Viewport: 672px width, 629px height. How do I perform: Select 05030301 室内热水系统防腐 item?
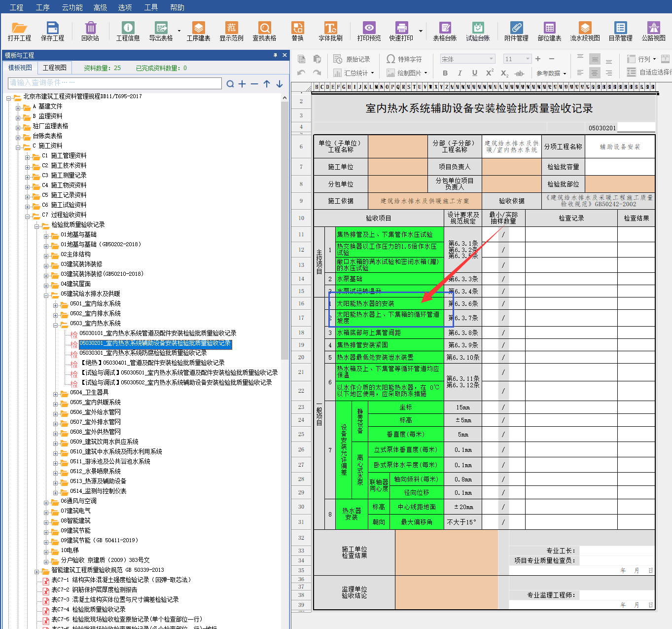click(x=143, y=353)
